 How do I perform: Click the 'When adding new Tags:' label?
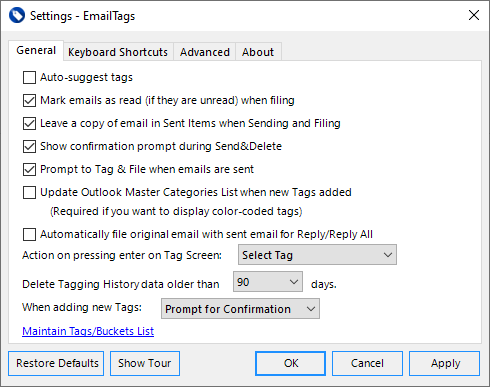(82, 307)
